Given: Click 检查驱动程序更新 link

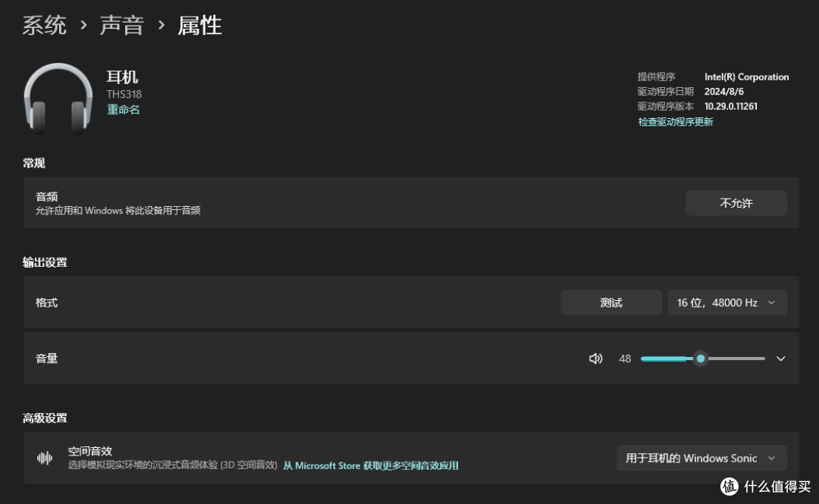Looking at the screenshot, I should [676, 122].
